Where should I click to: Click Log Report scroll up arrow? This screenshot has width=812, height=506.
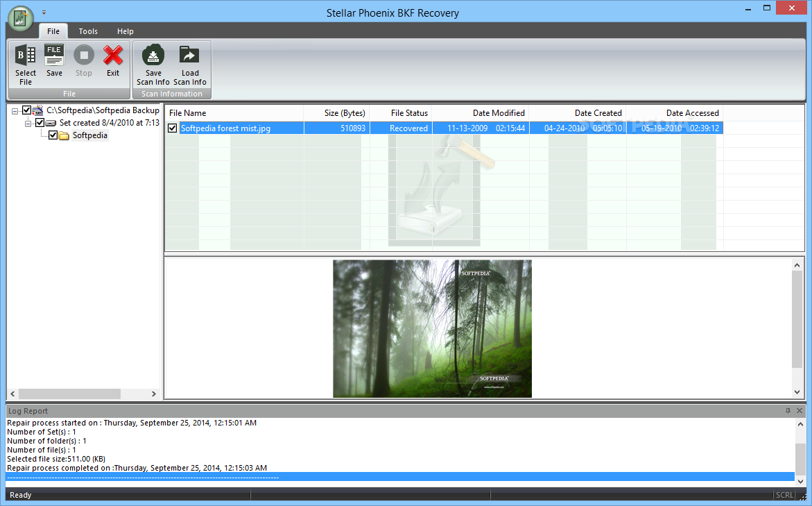pos(801,424)
